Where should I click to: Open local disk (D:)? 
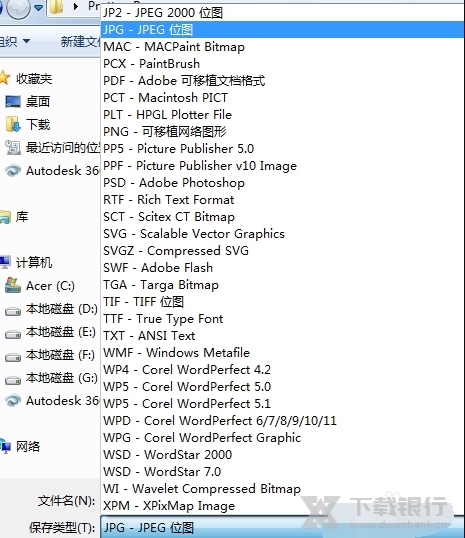pos(62,309)
